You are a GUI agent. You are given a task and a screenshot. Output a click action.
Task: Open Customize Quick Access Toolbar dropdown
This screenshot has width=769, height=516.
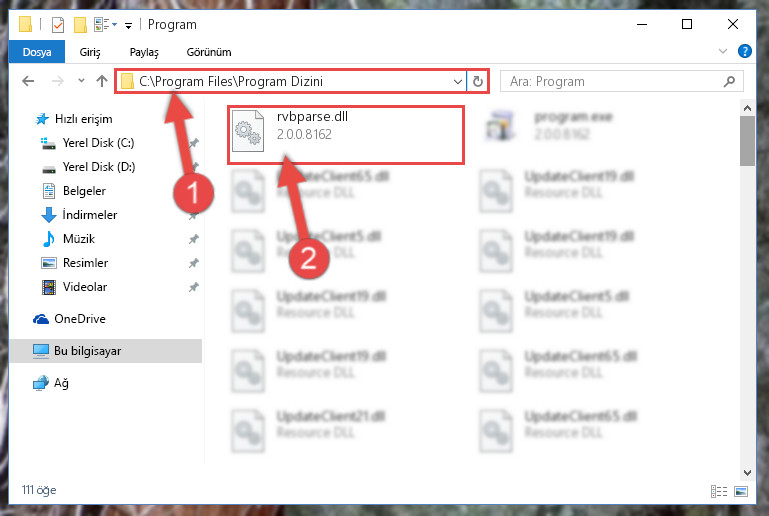coord(128,26)
